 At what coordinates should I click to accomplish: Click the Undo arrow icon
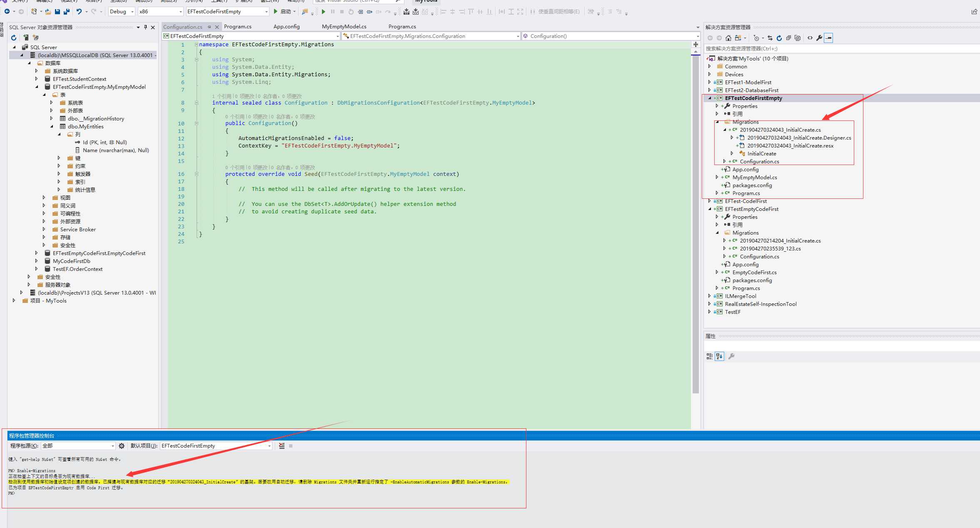(79, 12)
